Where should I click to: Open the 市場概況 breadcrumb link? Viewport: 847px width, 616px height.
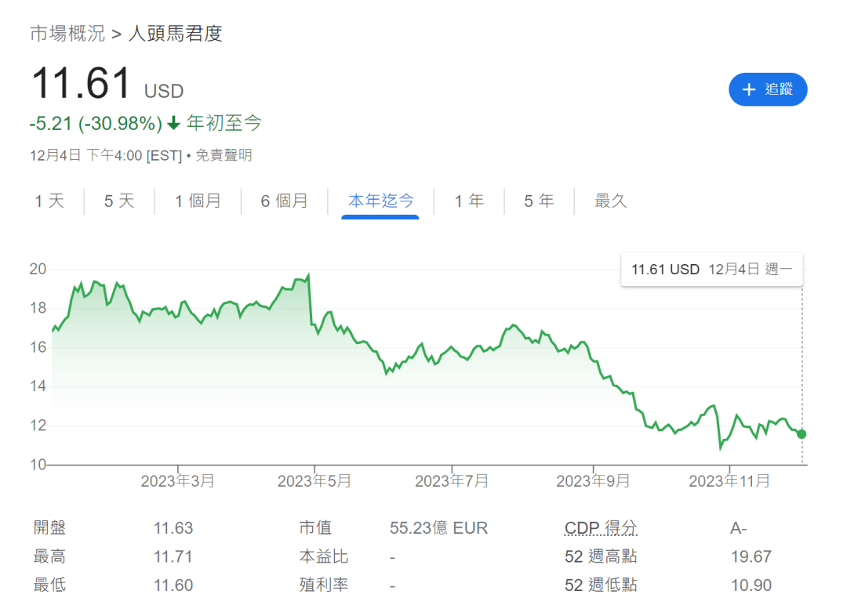click(x=66, y=33)
